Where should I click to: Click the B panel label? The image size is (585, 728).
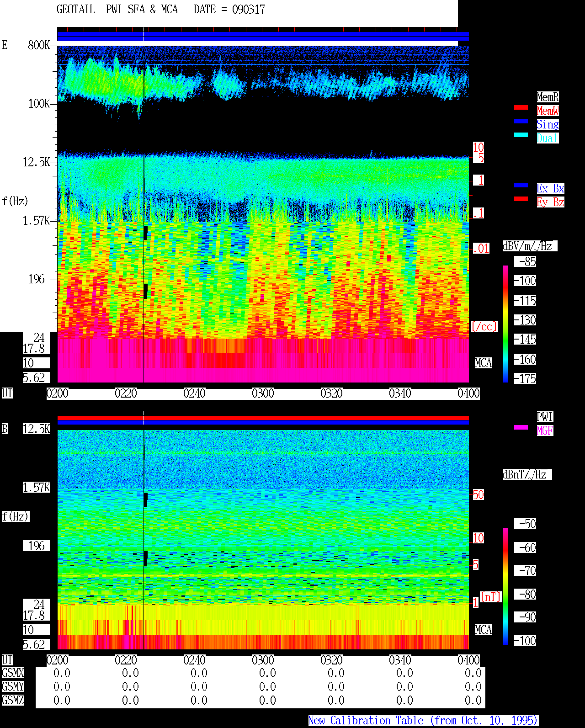(x=5, y=429)
